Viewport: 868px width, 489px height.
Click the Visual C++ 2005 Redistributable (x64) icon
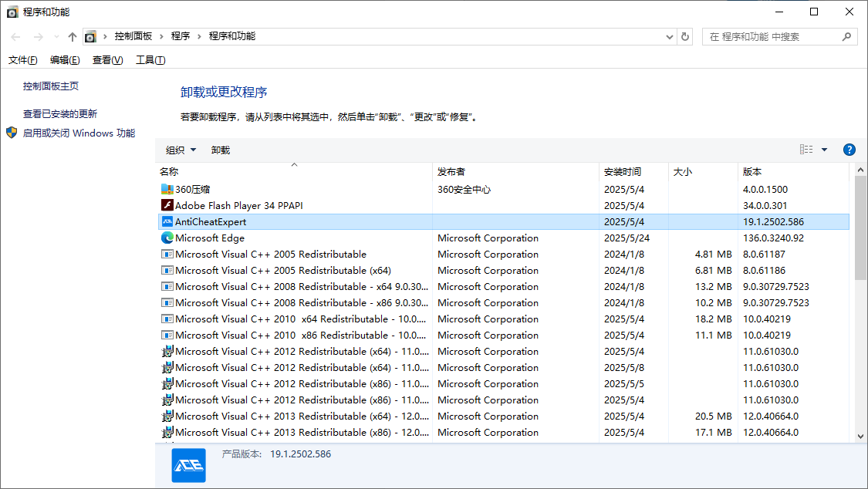[x=167, y=271]
